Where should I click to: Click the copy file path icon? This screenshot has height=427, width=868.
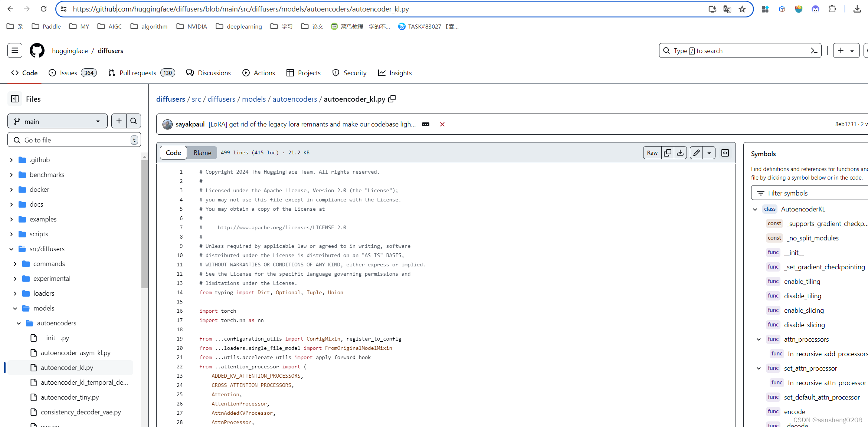[392, 99]
